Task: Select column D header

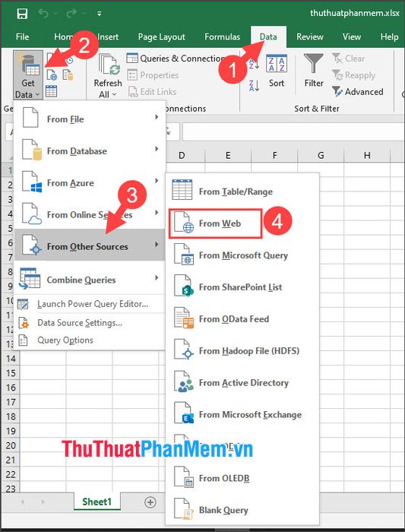Action: [x=182, y=155]
